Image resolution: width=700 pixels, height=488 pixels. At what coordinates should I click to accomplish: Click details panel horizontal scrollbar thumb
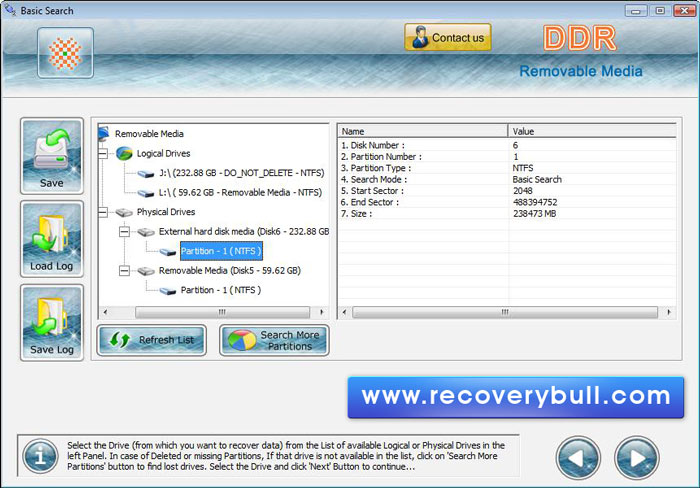pyautogui.click(x=504, y=312)
